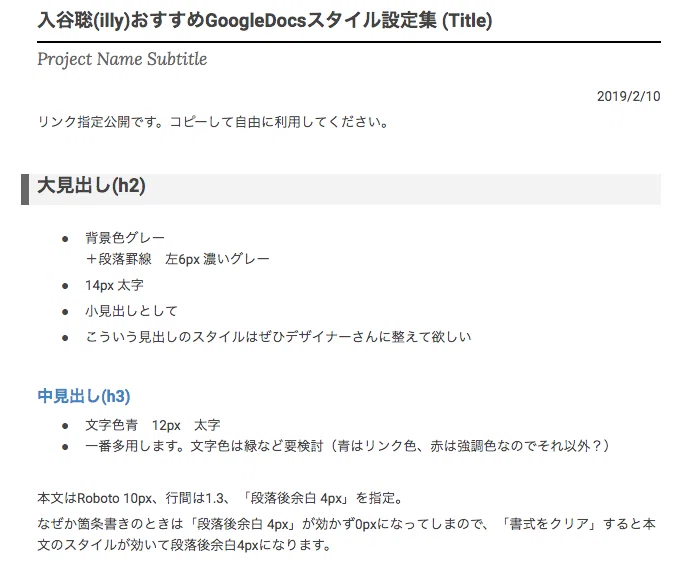Image resolution: width=684 pixels, height=573 pixels.
Task: Click the final line starting with 文のスタイルが効いて
Action: coord(184,545)
